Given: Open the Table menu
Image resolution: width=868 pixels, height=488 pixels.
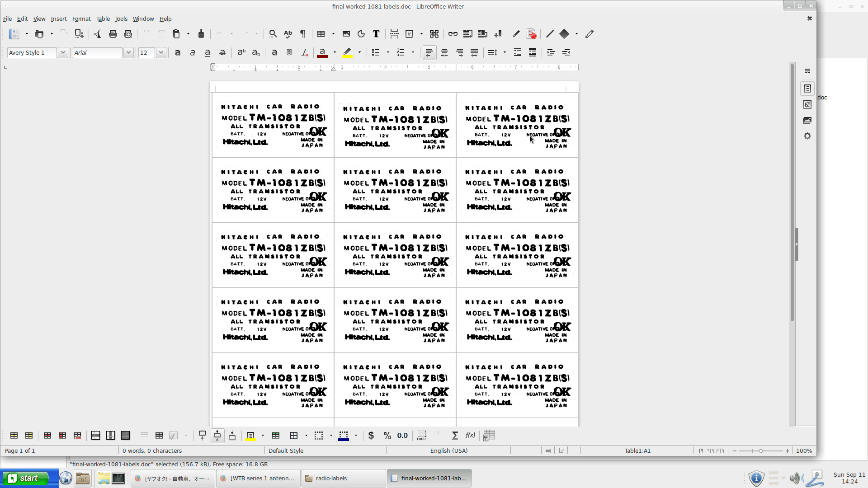Looking at the screenshot, I should (x=103, y=19).
